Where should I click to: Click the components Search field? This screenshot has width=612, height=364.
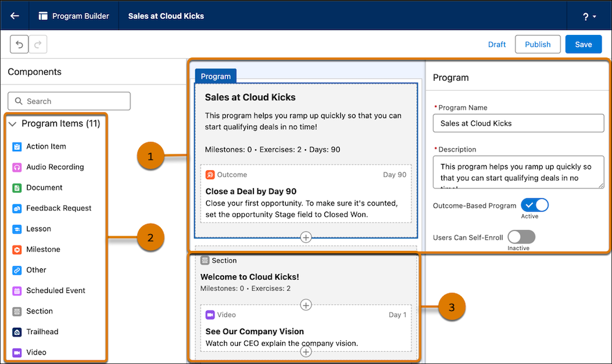coord(69,102)
